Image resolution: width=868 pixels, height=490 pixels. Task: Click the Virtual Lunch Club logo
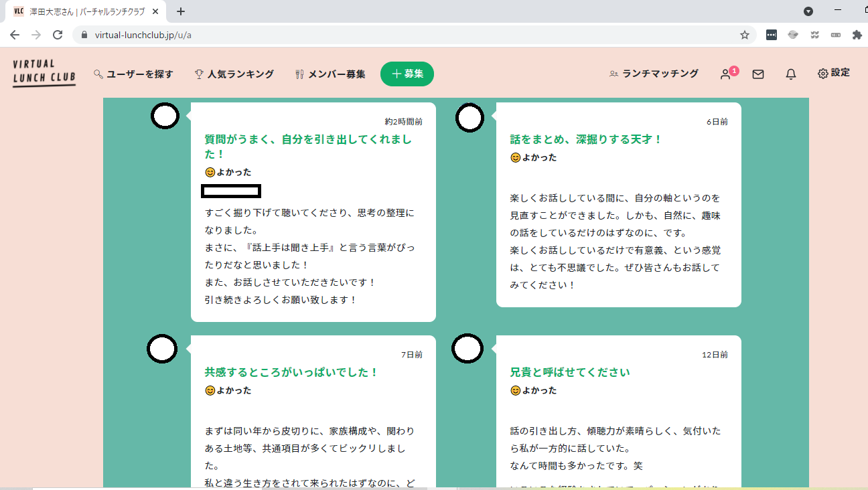[x=44, y=73]
